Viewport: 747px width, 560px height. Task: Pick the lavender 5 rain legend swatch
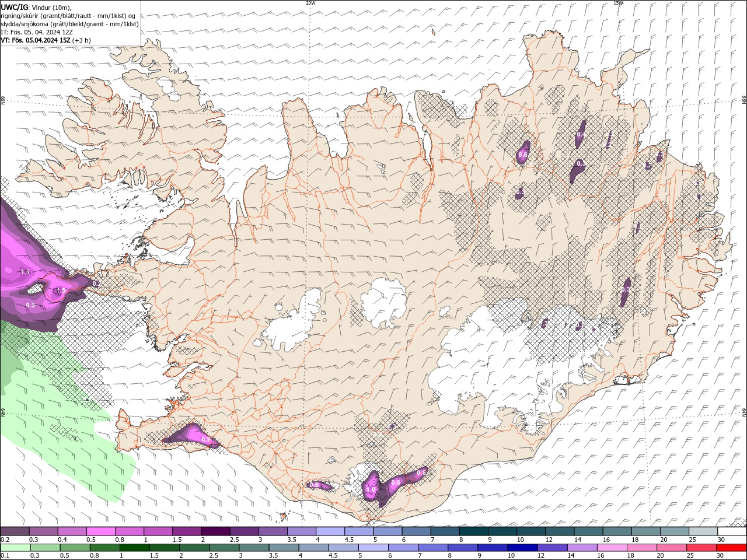click(373, 548)
